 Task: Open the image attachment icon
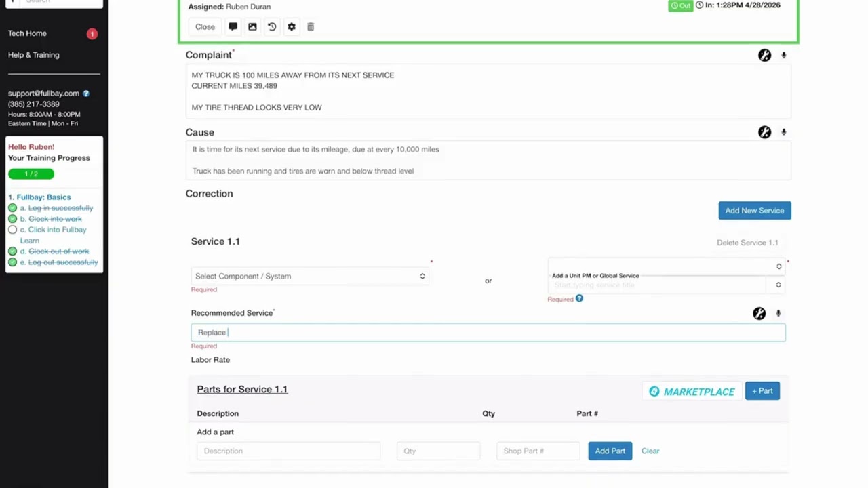pyautogui.click(x=252, y=26)
